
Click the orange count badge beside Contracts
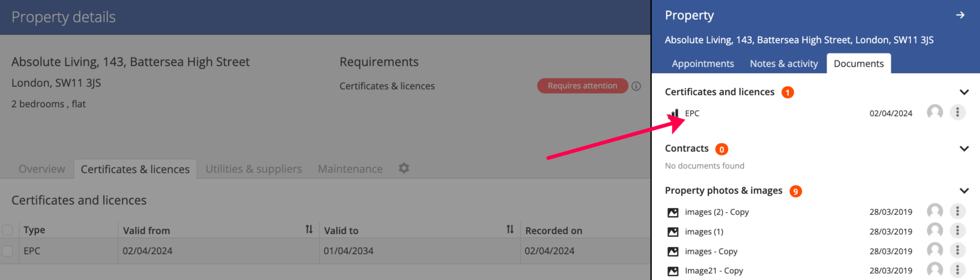click(721, 149)
